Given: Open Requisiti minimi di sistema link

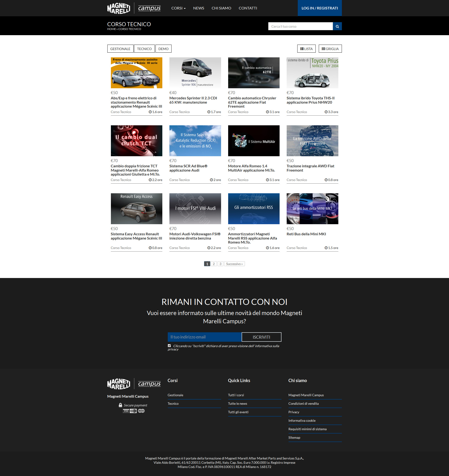Looking at the screenshot, I should coord(307,429).
